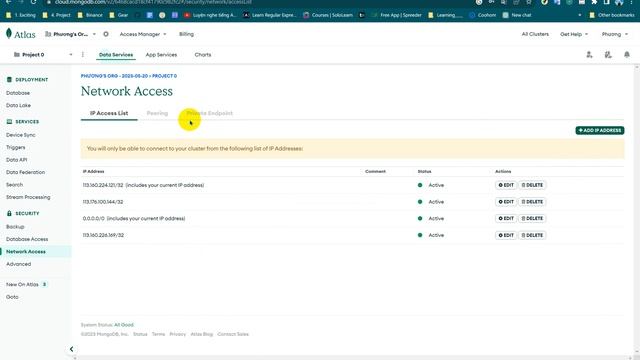Open Search in the sidebar
The width and height of the screenshot is (640, 360).
click(14, 184)
